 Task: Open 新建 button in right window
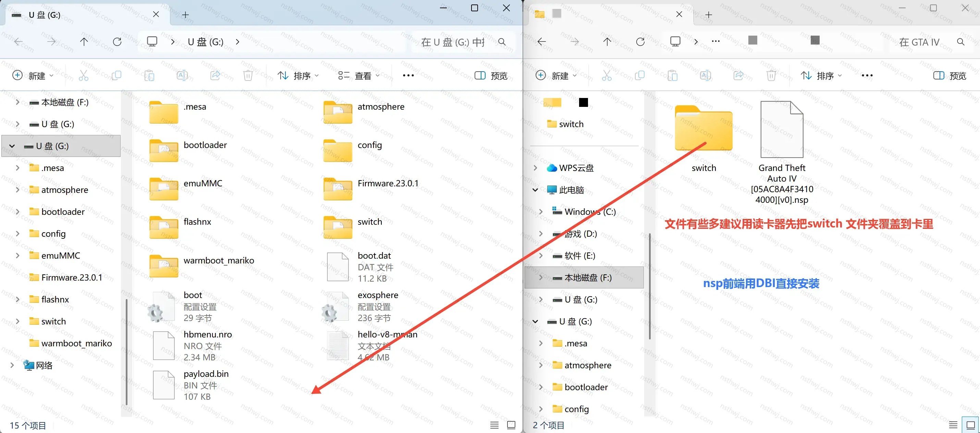[556, 76]
